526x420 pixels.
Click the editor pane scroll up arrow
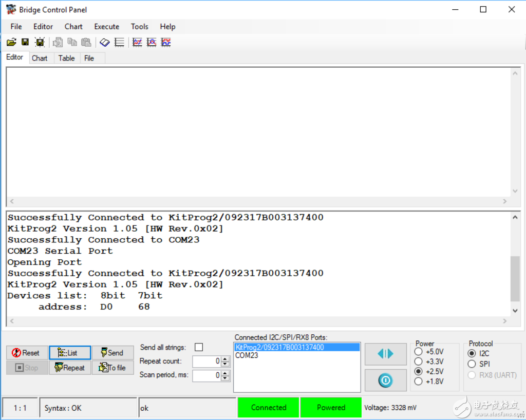tap(515, 73)
